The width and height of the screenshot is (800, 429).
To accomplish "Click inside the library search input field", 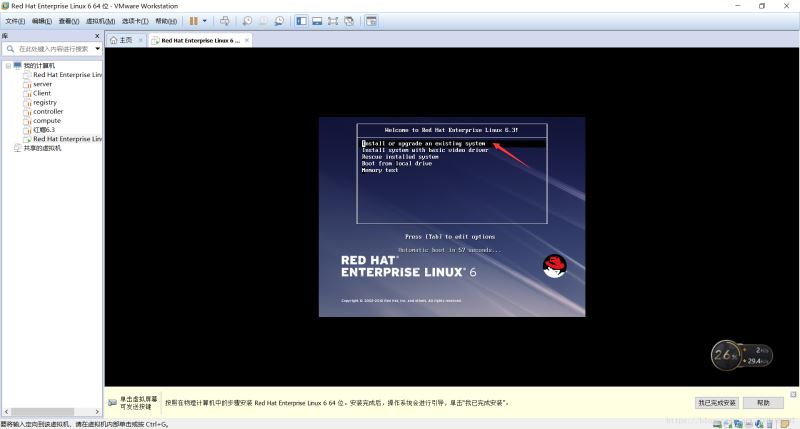I will 50,48.
